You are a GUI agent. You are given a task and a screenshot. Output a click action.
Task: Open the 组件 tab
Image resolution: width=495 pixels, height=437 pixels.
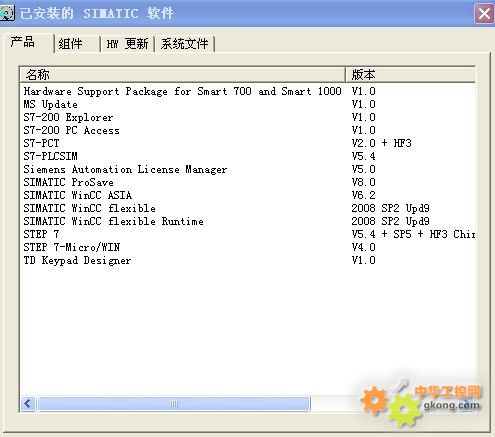point(77,44)
